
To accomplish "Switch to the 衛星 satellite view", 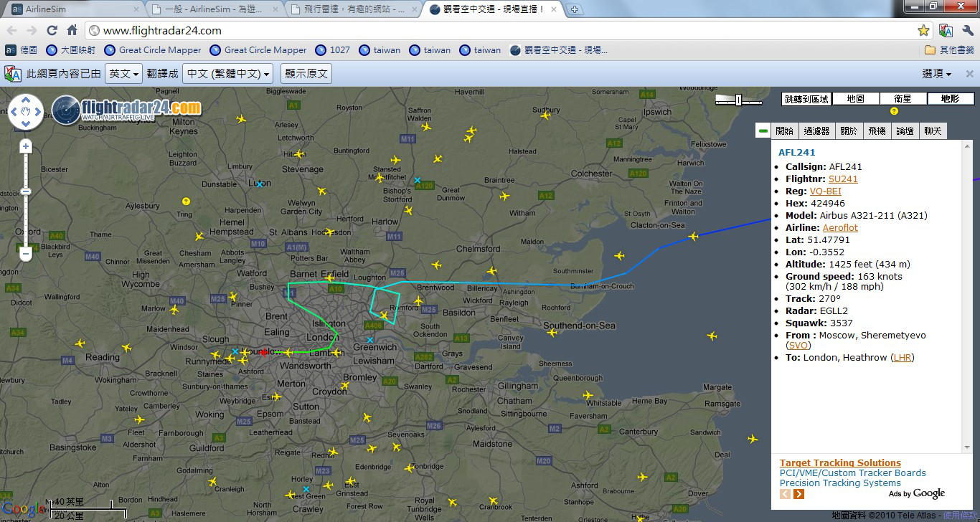I will click(903, 99).
